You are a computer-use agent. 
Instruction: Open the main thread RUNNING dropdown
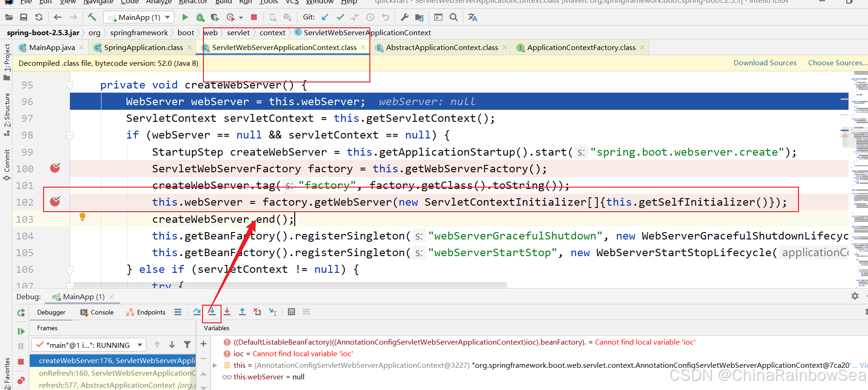point(89,345)
